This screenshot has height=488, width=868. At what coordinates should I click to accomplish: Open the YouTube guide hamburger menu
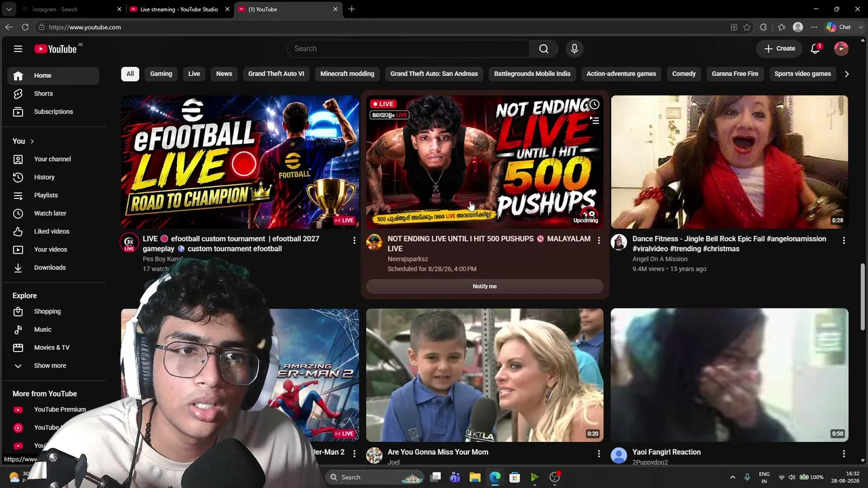pos(18,49)
